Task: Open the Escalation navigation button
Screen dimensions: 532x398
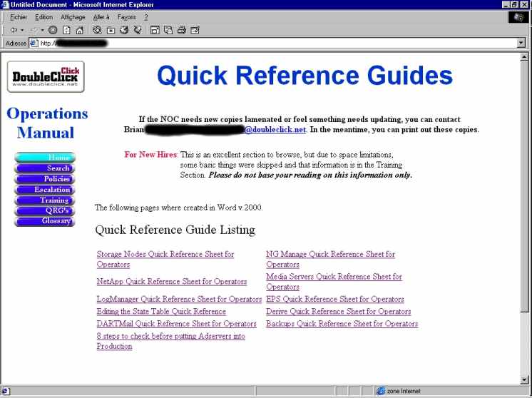Action: click(x=45, y=189)
